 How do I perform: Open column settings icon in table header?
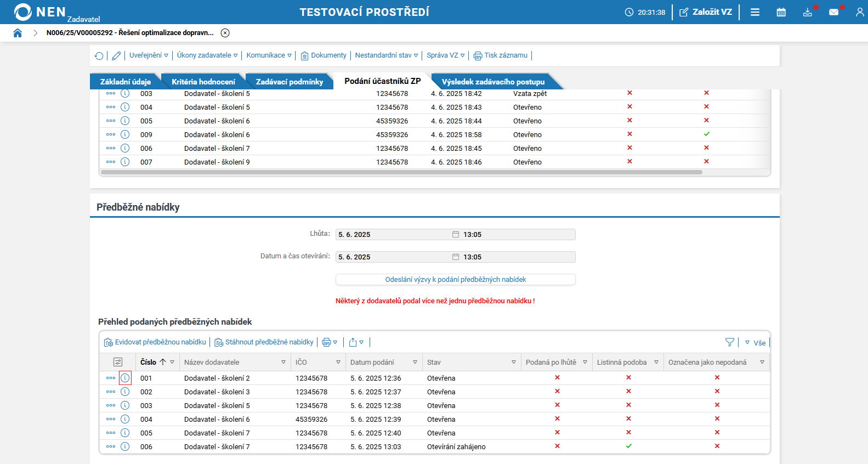click(118, 362)
